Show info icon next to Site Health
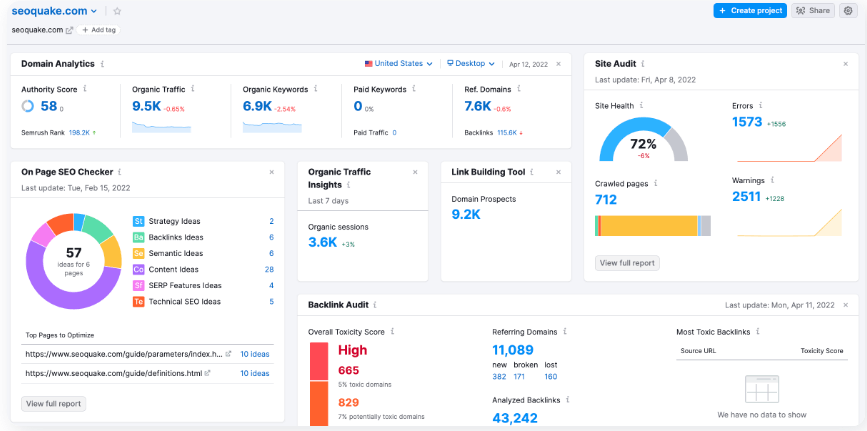The height and width of the screenshot is (431, 867). coord(641,105)
